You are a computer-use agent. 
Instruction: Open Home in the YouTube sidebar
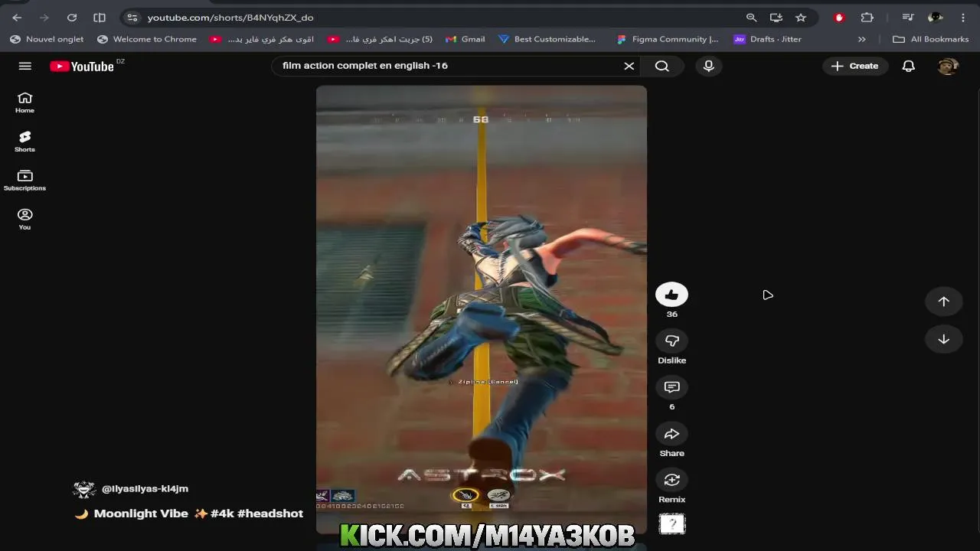[24, 103]
